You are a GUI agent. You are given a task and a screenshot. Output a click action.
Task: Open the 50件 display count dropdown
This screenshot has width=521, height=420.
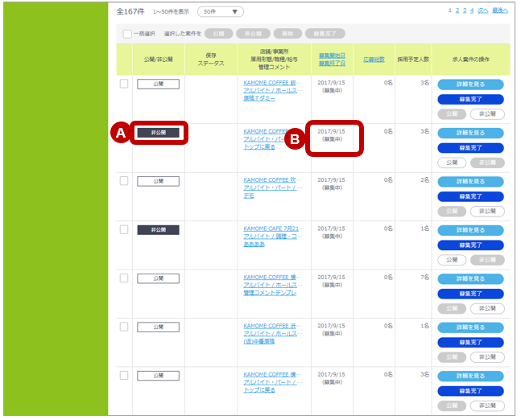[x=220, y=12]
